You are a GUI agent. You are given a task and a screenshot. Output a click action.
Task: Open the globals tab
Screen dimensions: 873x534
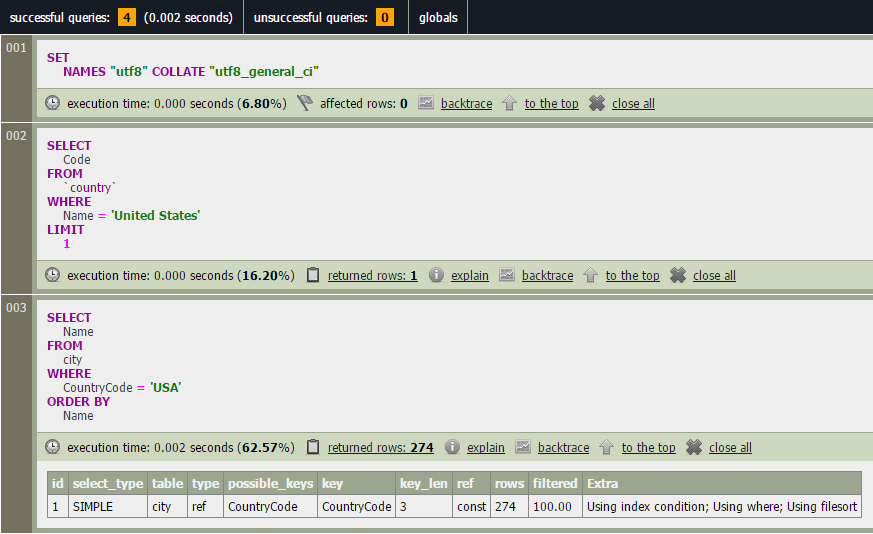point(438,17)
